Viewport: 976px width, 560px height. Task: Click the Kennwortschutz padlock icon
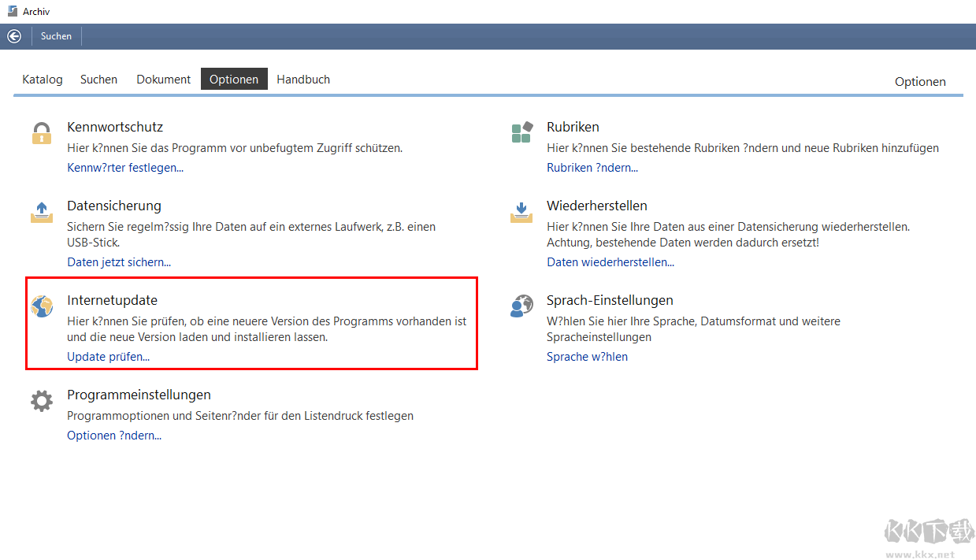42,133
